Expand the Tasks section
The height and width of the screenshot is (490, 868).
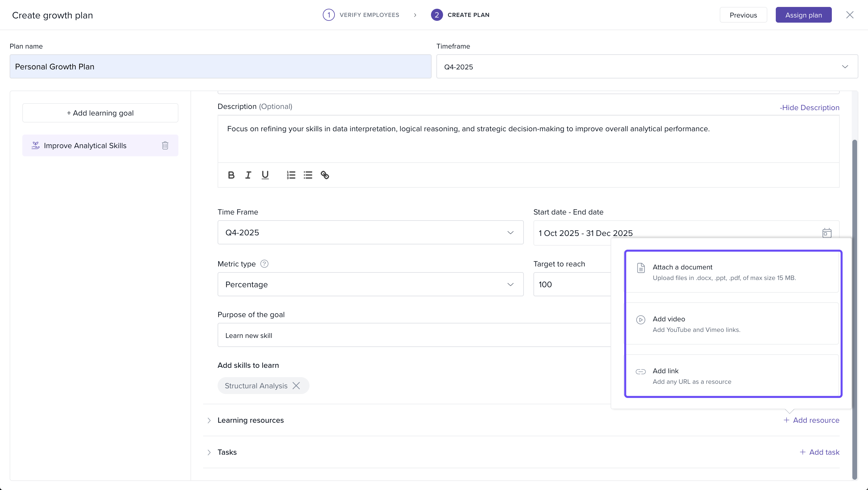(x=209, y=452)
